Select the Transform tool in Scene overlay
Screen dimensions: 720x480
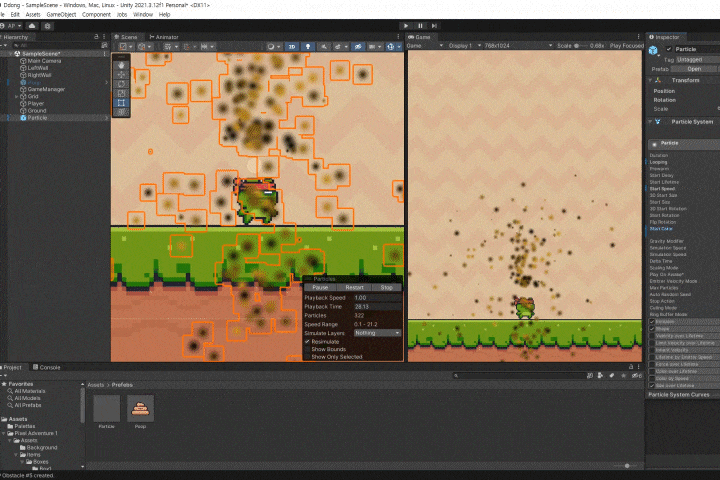click(x=121, y=112)
